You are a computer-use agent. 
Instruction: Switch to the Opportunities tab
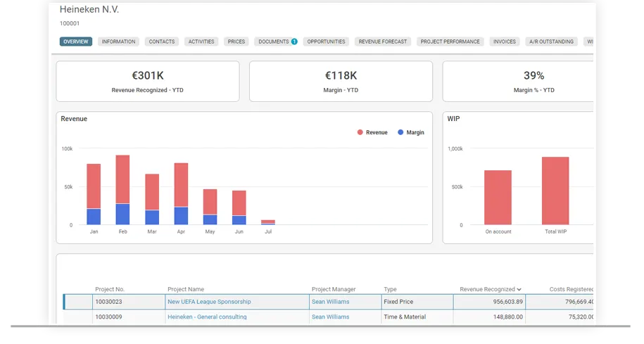pyautogui.click(x=326, y=42)
